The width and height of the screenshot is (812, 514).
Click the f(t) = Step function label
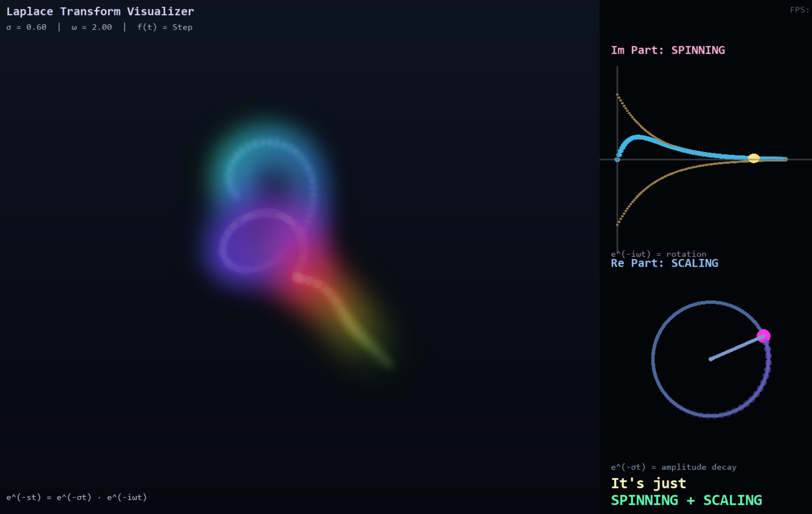pyautogui.click(x=164, y=27)
